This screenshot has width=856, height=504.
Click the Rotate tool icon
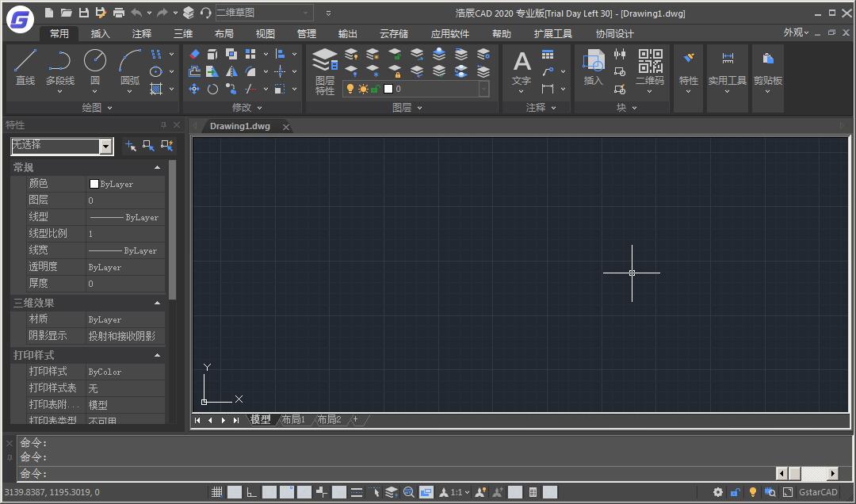coord(212,89)
